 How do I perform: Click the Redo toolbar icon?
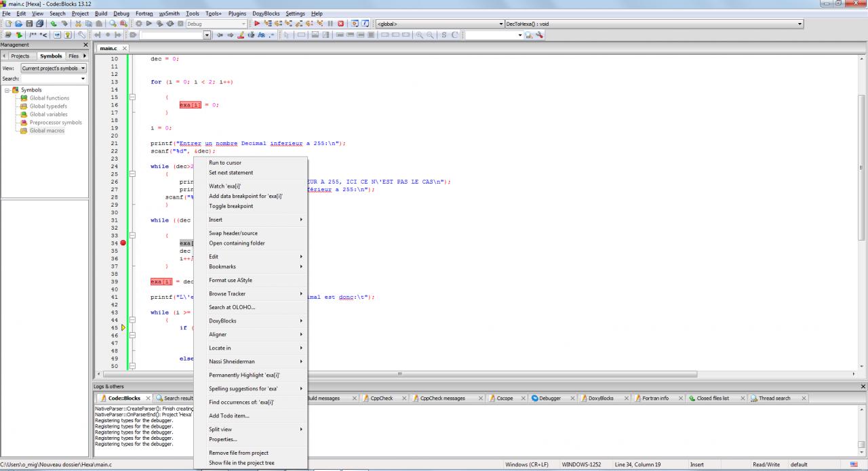pos(64,24)
